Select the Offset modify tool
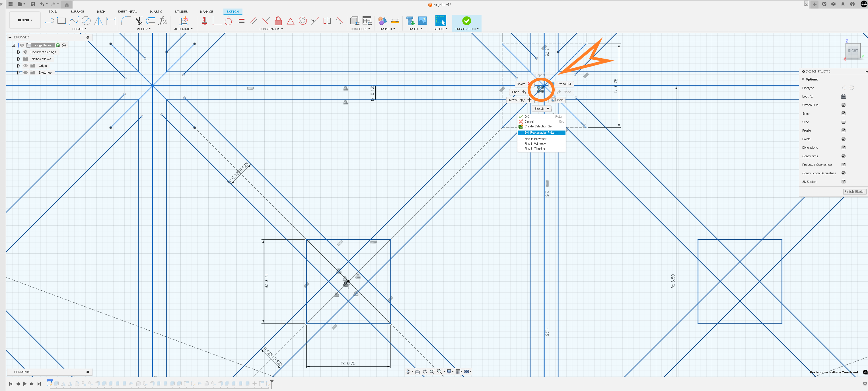Screen dimensions: 868x391 point(151,21)
